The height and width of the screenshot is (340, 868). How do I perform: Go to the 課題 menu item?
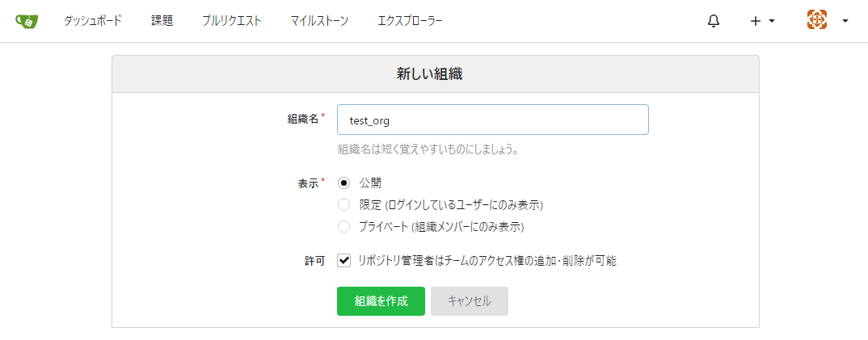coord(162,21)
